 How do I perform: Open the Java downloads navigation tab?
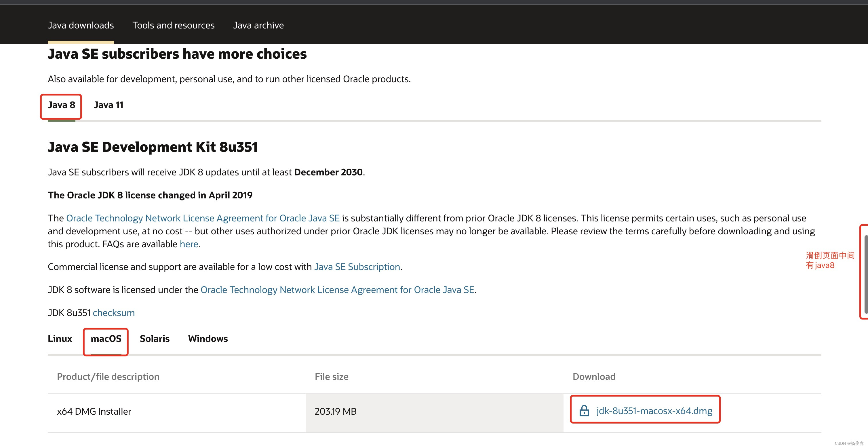(x=81, y=25)
